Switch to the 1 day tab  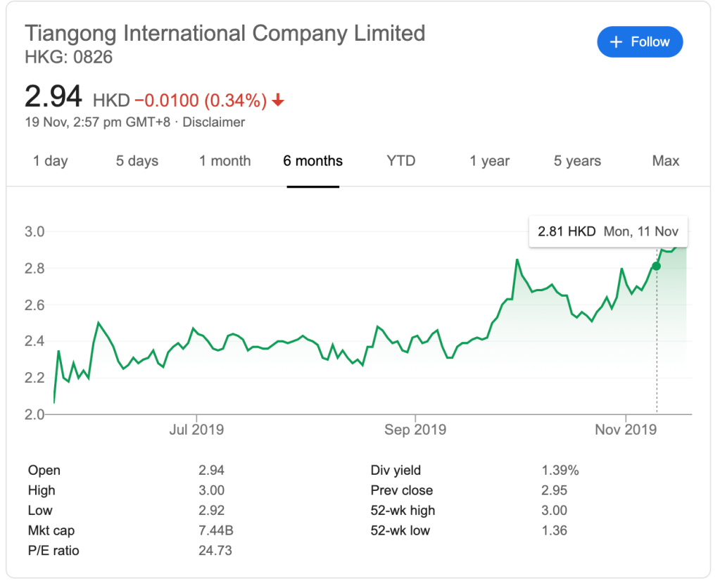coord(51,161)
